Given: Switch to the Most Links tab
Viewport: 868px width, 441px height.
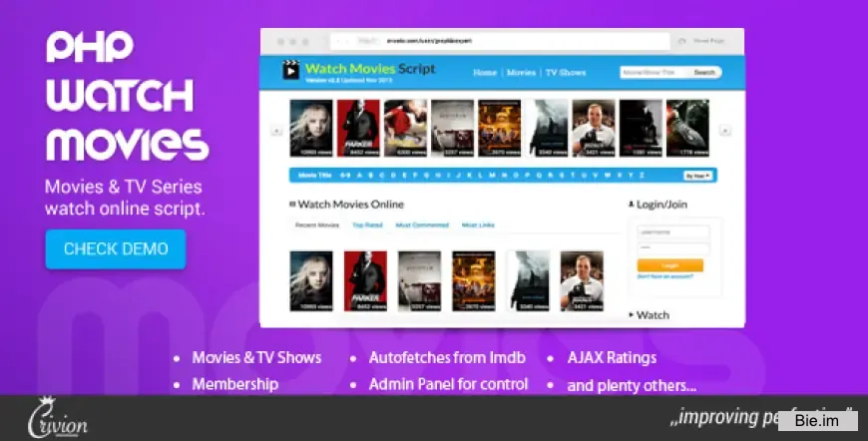Looking at the screenshot, I should pyautogui.click(x=478, y=225).
